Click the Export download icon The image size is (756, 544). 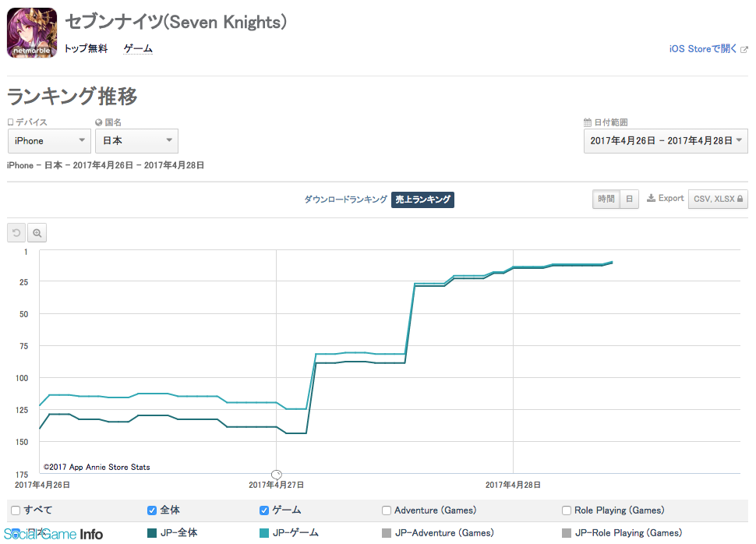point(651,198)
